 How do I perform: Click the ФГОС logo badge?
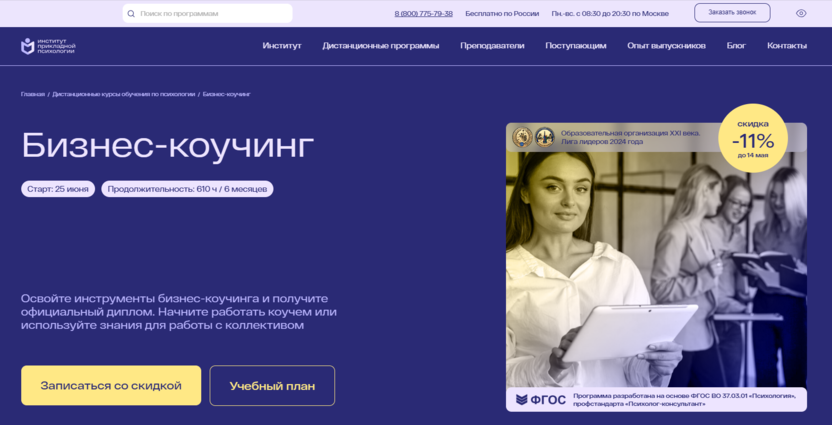tap(541, 400)
